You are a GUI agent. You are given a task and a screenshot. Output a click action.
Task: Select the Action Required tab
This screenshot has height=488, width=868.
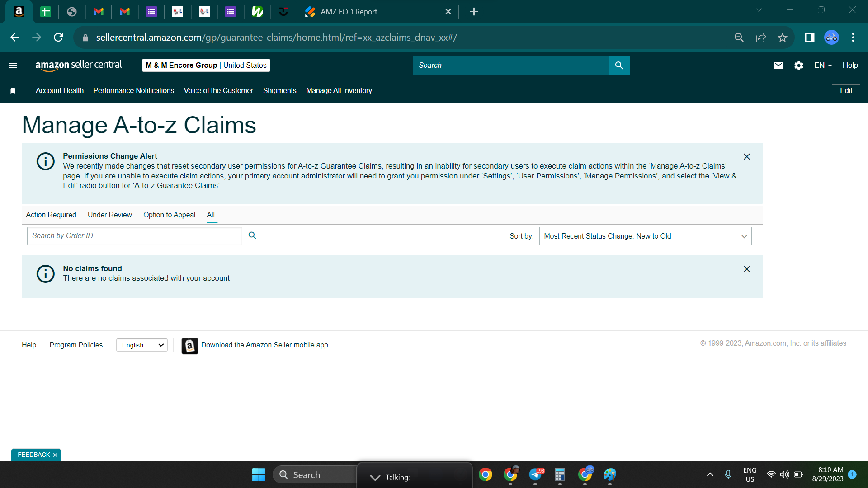[51, 215]
